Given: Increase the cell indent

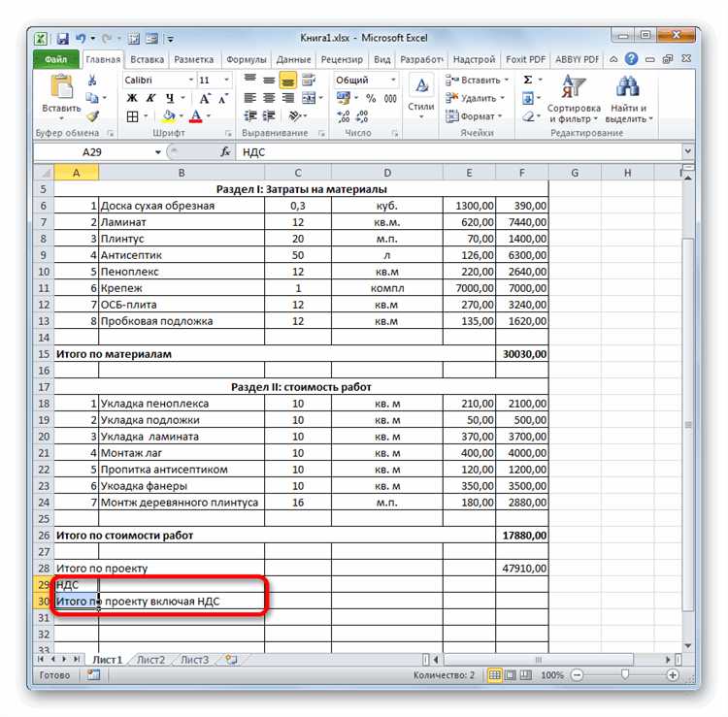Looking at the screenshot, I should click(x=269, y=116).
